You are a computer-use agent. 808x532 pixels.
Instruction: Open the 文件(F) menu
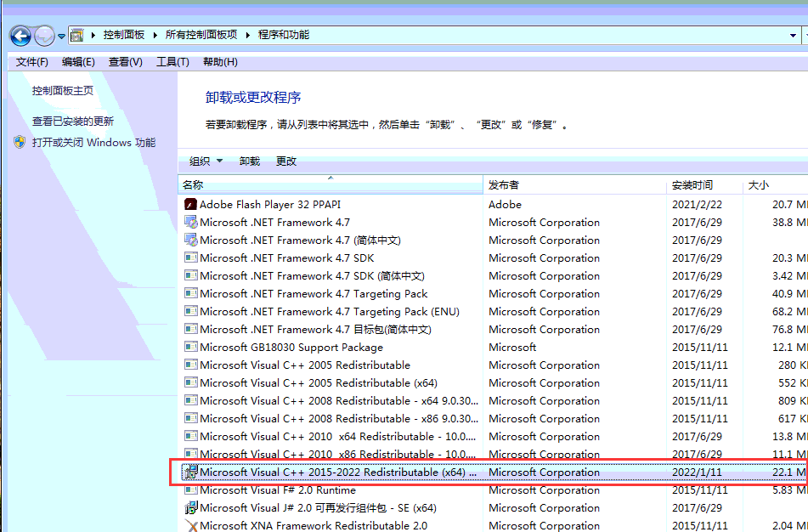pyautogui.click(x=32, y=62)
